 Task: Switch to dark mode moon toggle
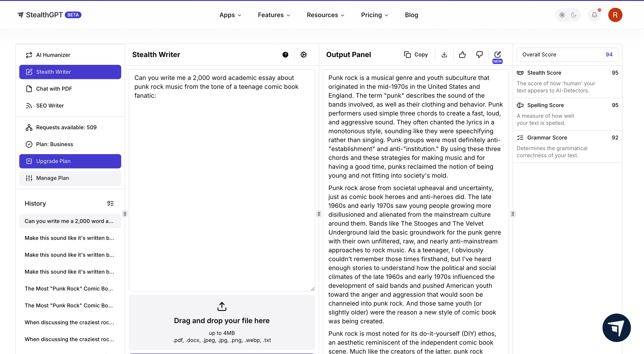coord(573,15)
